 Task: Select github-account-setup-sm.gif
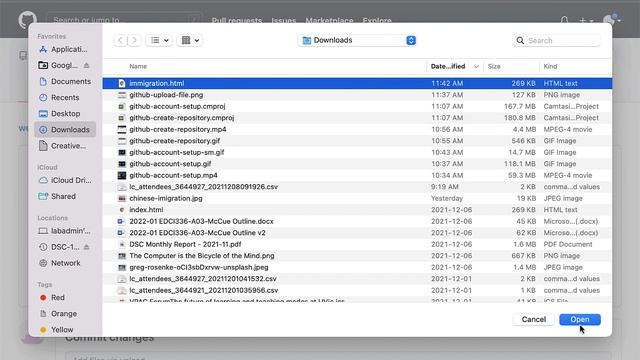coord(357,152)
